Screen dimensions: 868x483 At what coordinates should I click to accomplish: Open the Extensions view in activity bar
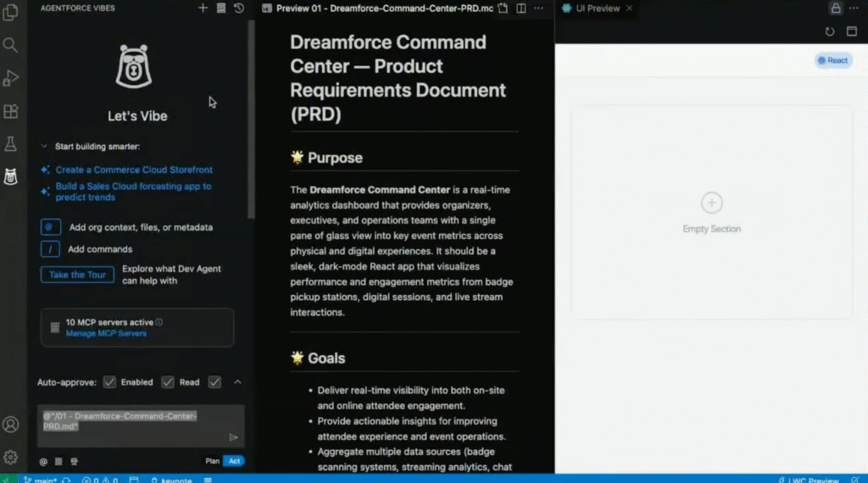tap(11, 111)
